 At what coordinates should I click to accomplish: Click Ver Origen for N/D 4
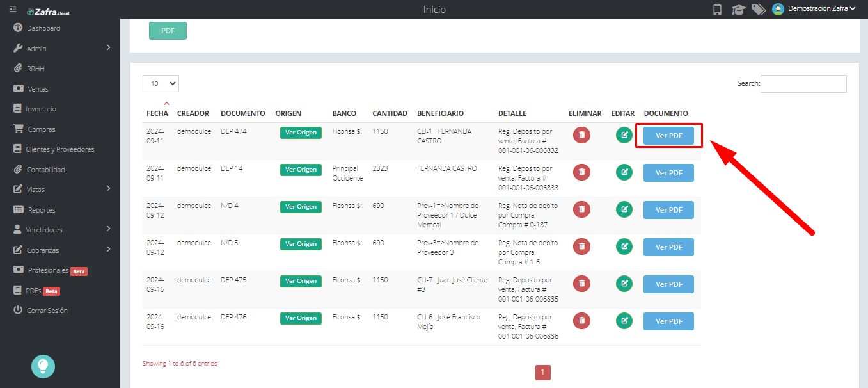301,207
